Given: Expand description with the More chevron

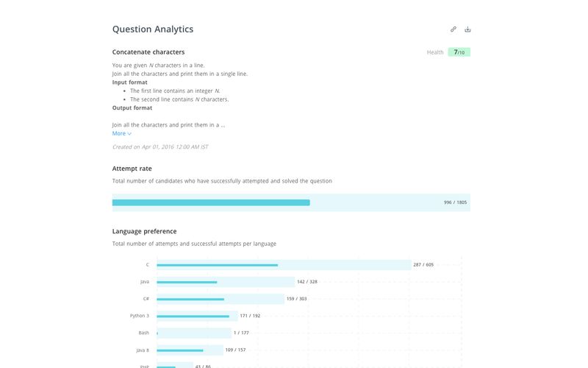Looking at the screenshot, I should click(122, 134).
